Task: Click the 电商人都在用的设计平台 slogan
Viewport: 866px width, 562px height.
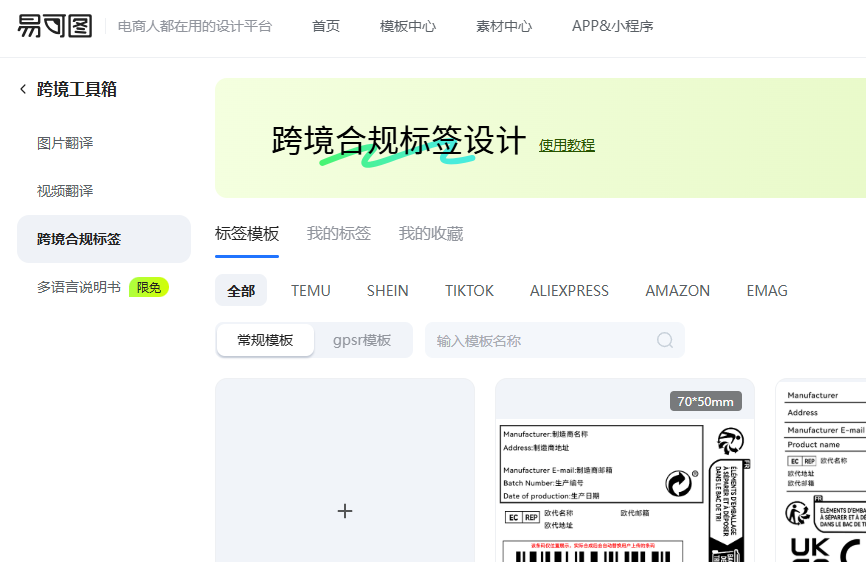Action: click(195, 26)
